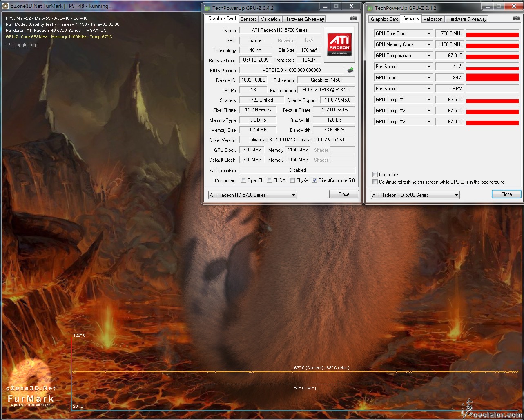Click the Release Date value Oct 13, 2009
Screen dimensions: 524x420
pyautogui.click(x=256, y=60)
